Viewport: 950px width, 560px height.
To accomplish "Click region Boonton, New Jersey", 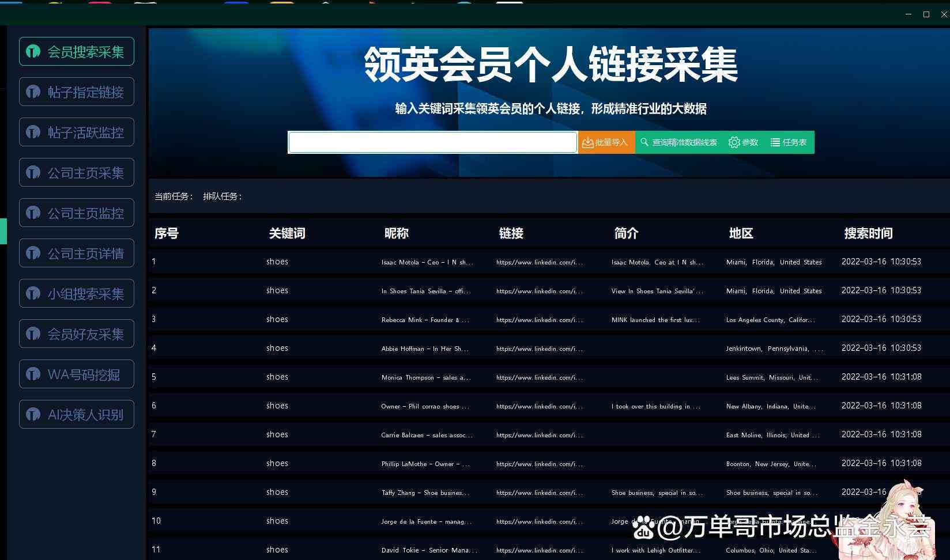I will click(x=771, y=464).
